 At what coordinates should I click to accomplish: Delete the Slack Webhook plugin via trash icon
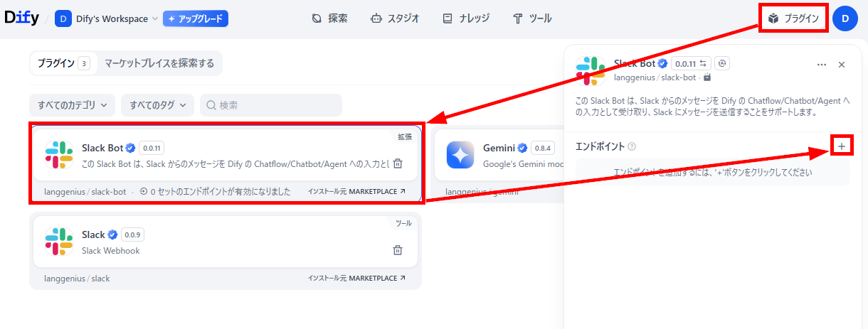(x=398, y=250)
